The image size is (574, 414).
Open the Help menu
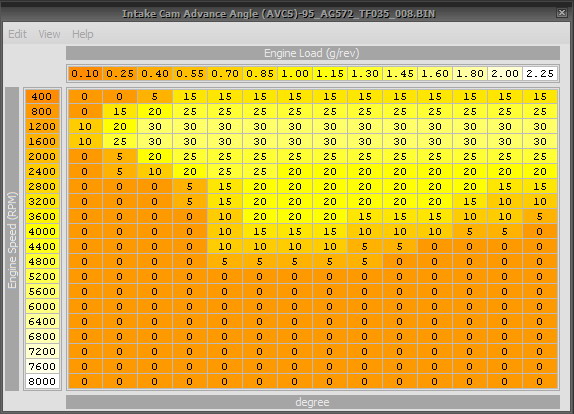[x=82, y=34]
